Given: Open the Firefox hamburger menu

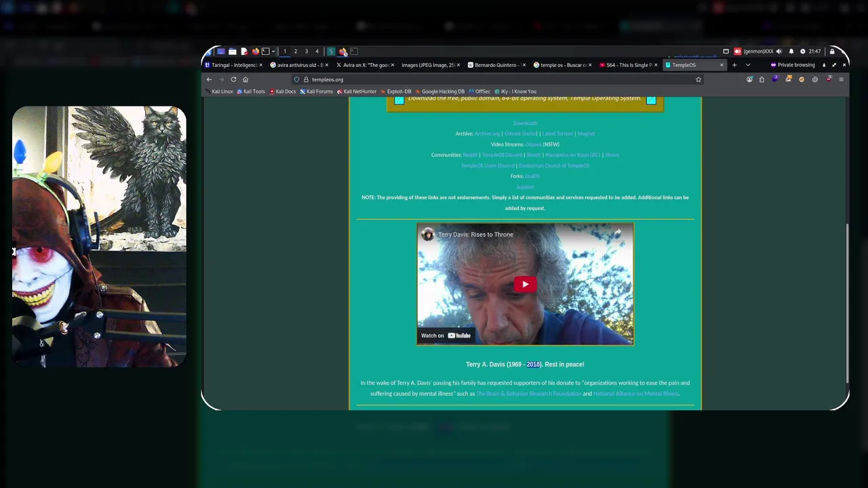Looking at the screenshot, I should [841, 79].
